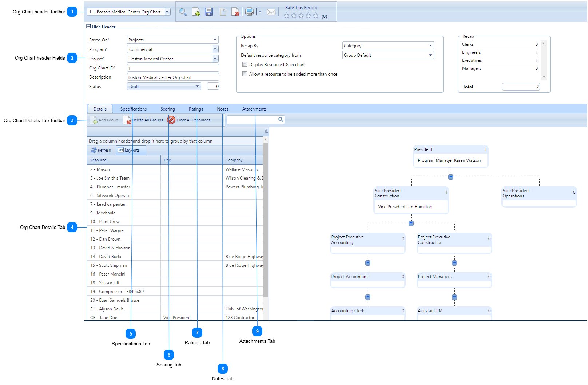
Task: Collapse the node under Project Managers
Action: [454, 297]
